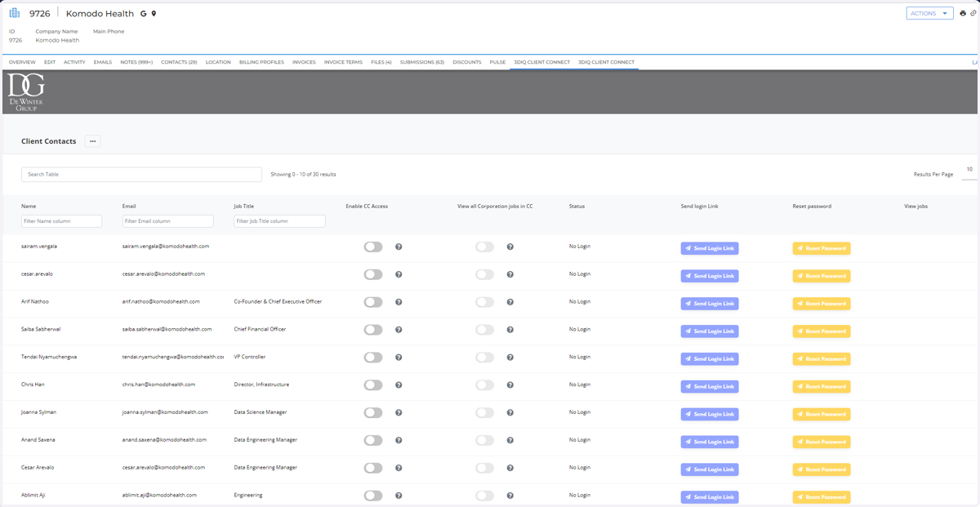Reset Password for Joanna Sylman
This screenshot has width=980, height=507.
point(822,414)
